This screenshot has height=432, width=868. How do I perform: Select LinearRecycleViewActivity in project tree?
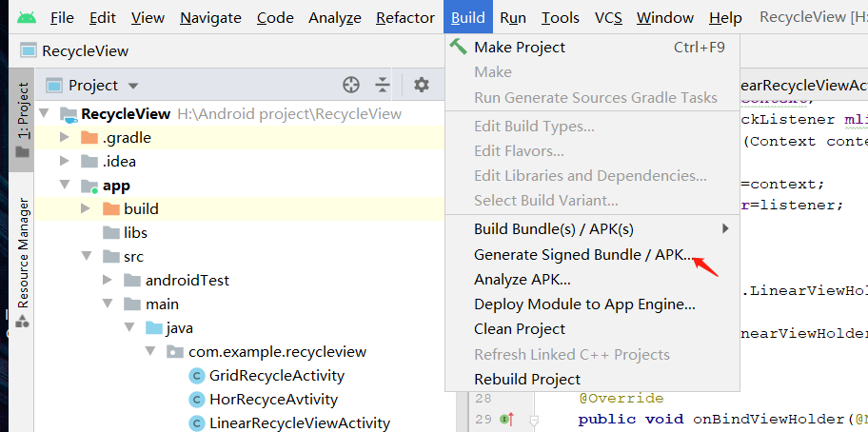[300, 423]
